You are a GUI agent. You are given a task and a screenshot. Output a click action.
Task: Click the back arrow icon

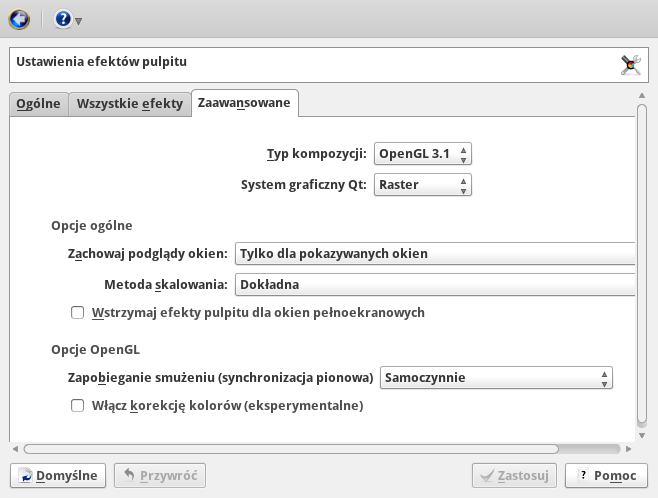click(19, 19)
